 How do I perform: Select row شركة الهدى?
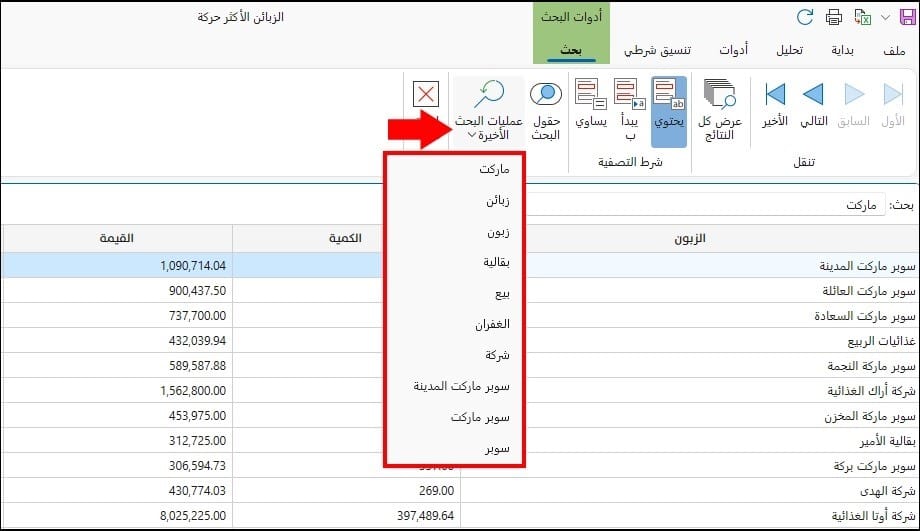point(888,491)
